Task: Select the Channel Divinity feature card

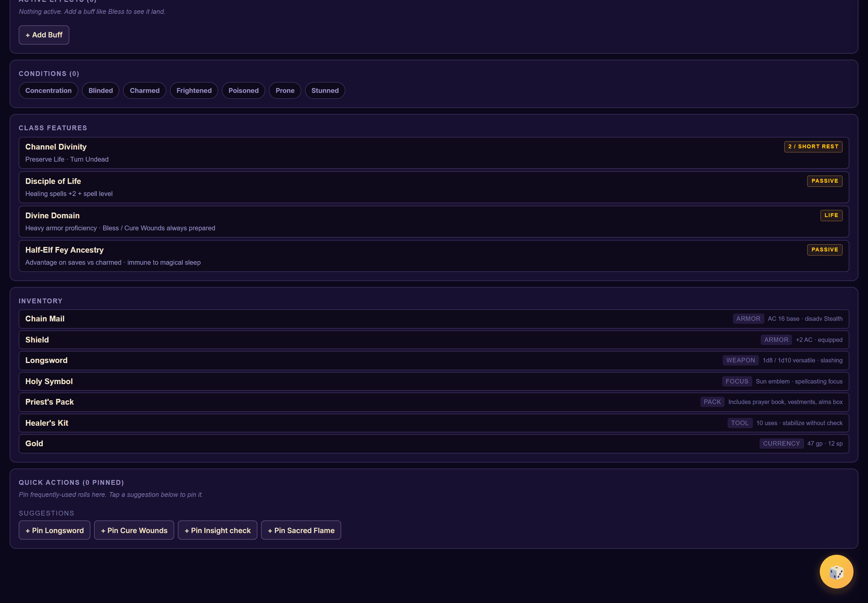Action: coord(434,153)
